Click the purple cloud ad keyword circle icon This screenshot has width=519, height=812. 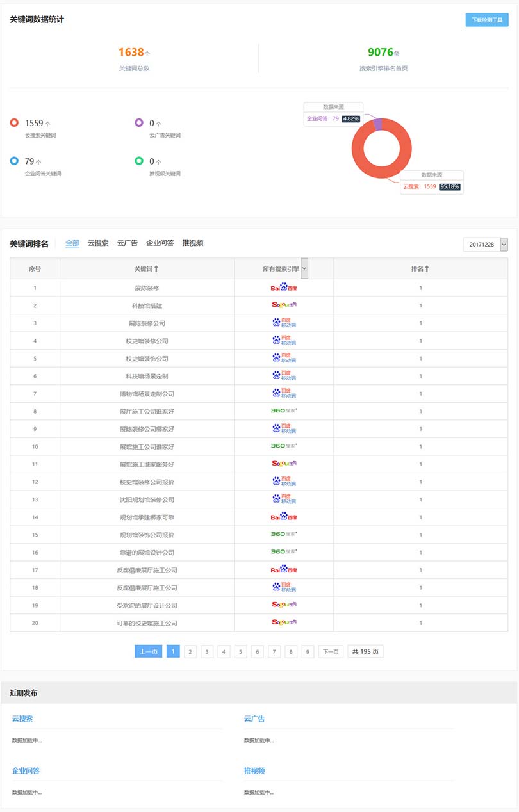tap(139, 123)
